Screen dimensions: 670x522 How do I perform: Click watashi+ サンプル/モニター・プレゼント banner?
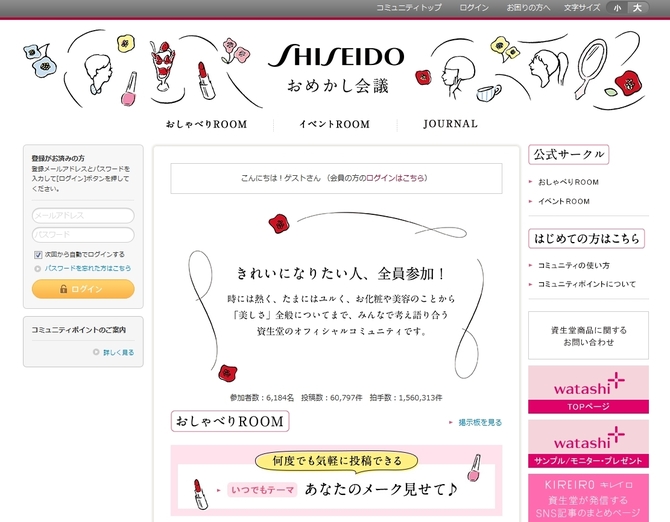coord(588,444)
